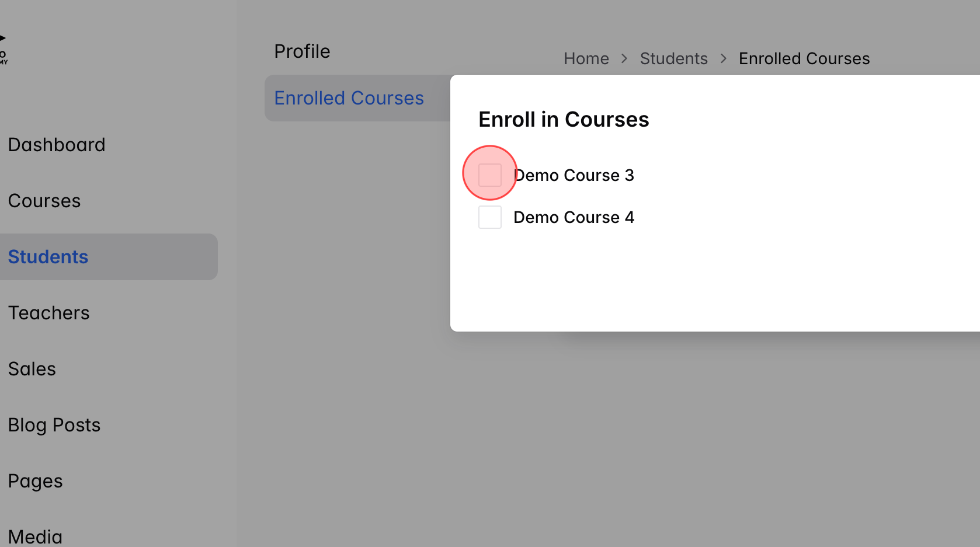Navigate to Home via the breadcrumb
980x547 pixels.
pyautogui.click(x=586, y=58)
